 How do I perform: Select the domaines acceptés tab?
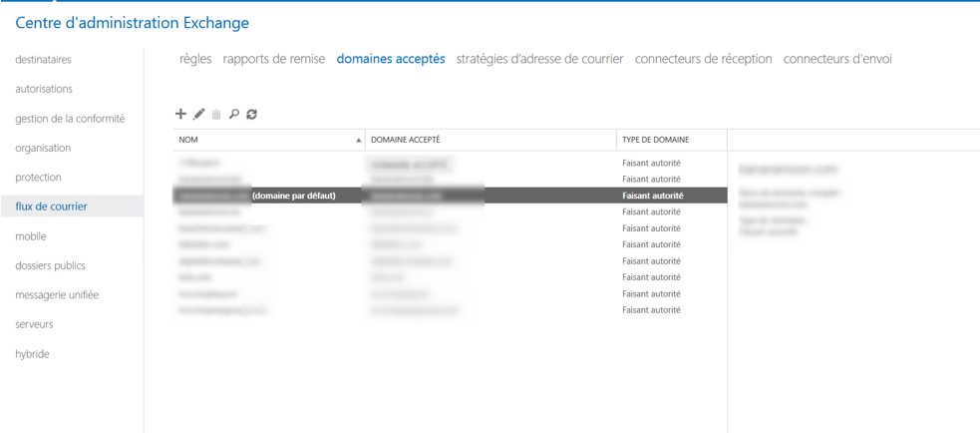(391, 59)
